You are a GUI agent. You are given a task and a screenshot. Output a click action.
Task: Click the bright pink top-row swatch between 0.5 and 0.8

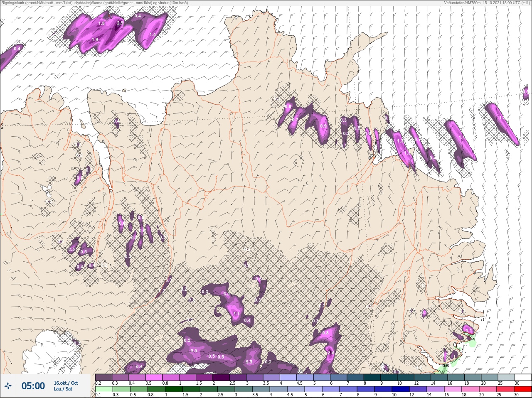pyautogui.click(x=154, y=378)
